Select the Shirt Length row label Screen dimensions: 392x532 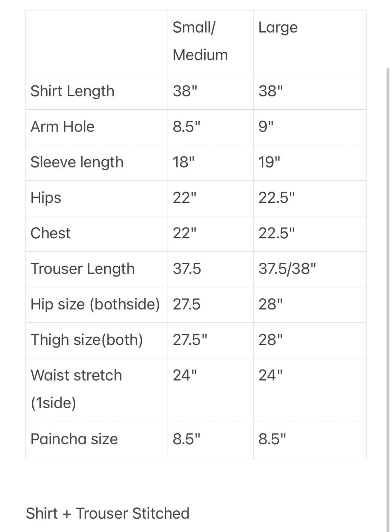pyautogui.click(x=72, y=91)
